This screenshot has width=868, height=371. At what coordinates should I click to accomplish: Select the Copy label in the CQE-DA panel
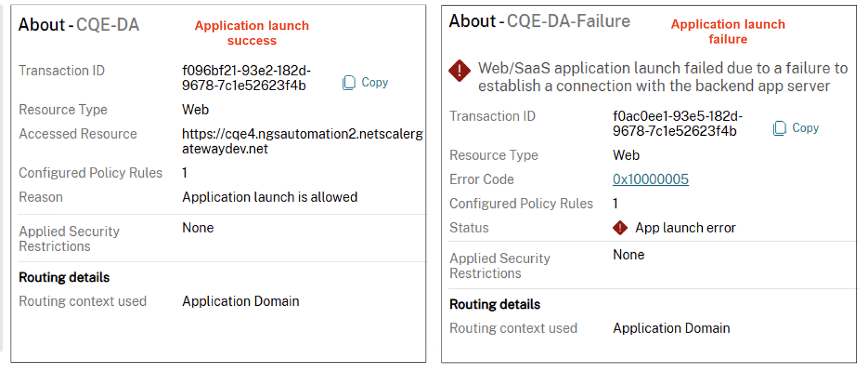[374, 82]
